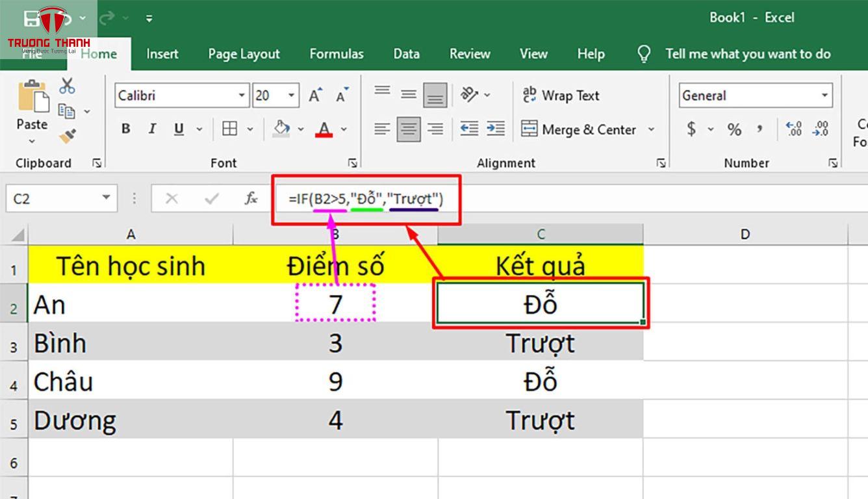Select cell with score 9
This screenshot has width=868, height=499.
tap(335, 381)
